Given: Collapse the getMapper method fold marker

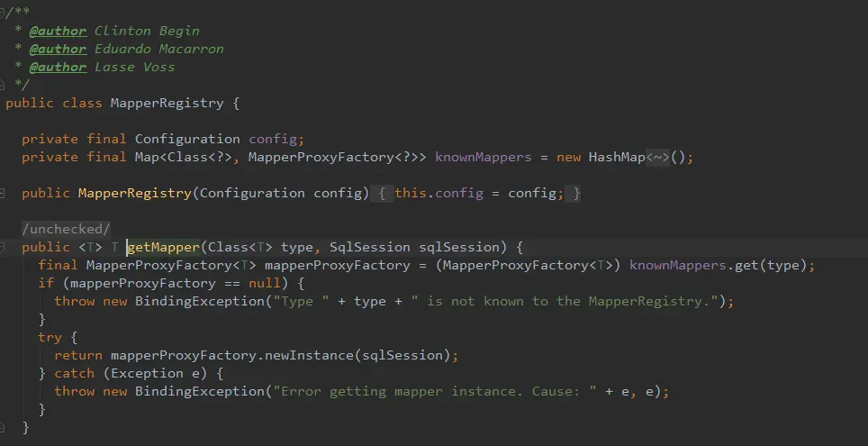Looking at the screenshot, I should 2,247.
